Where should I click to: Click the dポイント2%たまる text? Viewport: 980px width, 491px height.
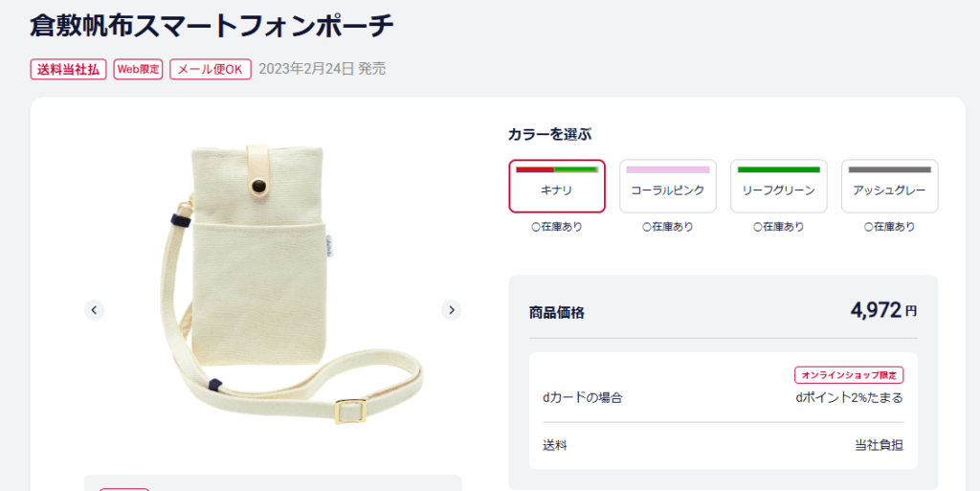(849, 397)
